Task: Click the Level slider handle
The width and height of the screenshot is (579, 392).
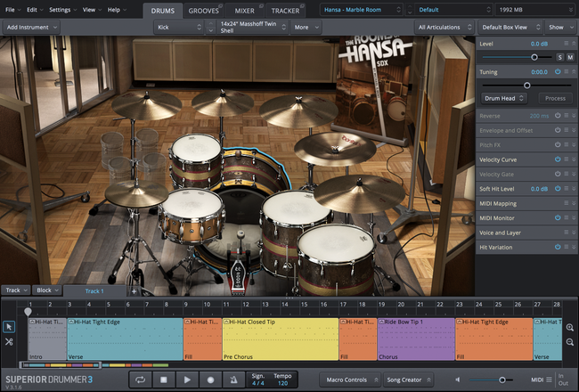Action: [x=534, y=57]
